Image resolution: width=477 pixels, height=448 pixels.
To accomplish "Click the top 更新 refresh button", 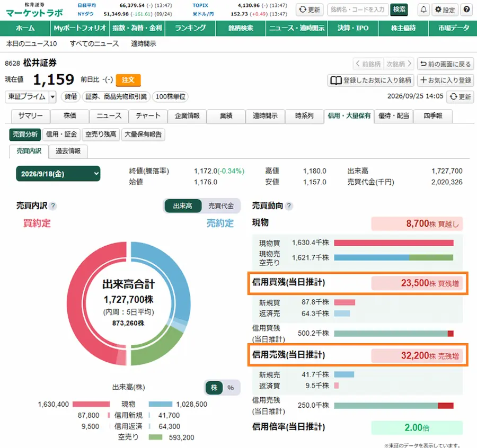I will pyautogui.click(x=310, y=10).
